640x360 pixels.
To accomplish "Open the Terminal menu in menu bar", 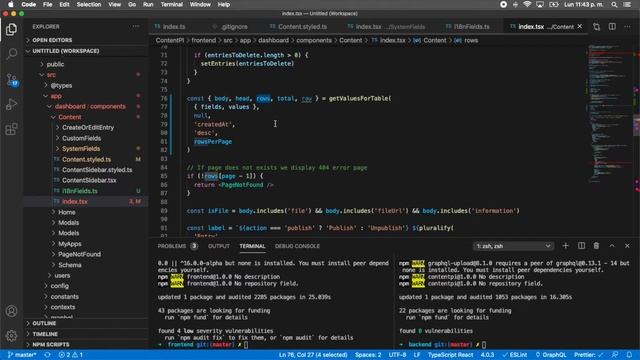I will coord(171,4).
